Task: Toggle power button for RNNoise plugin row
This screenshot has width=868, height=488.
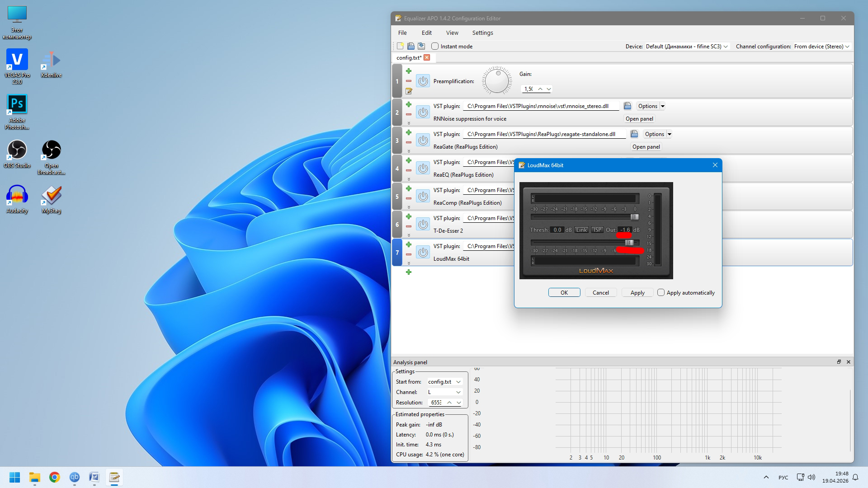Action: 423,112
